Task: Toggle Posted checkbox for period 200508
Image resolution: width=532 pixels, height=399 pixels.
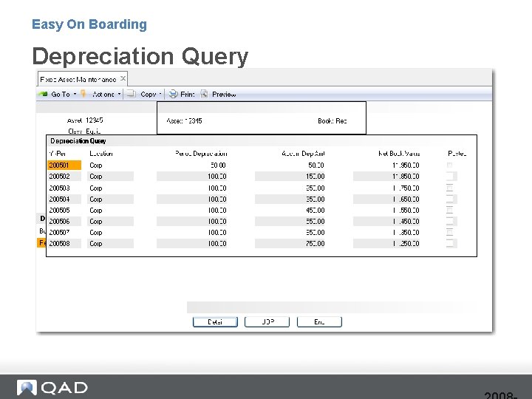Action: click(449, 243)
